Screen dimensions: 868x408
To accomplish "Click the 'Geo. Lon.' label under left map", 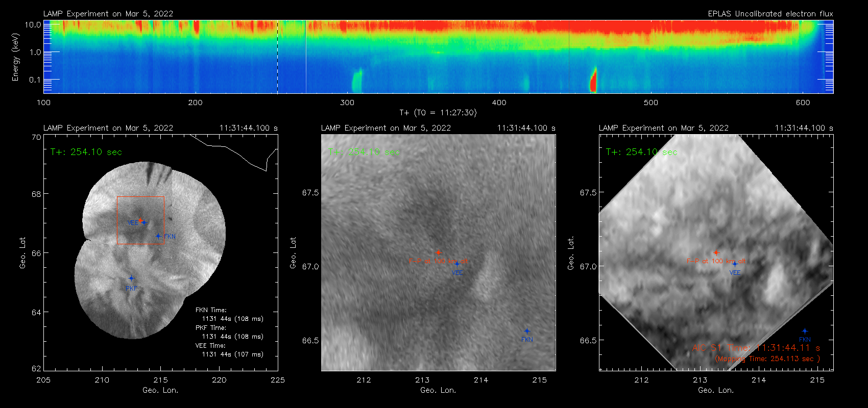I will pos(160,390).
